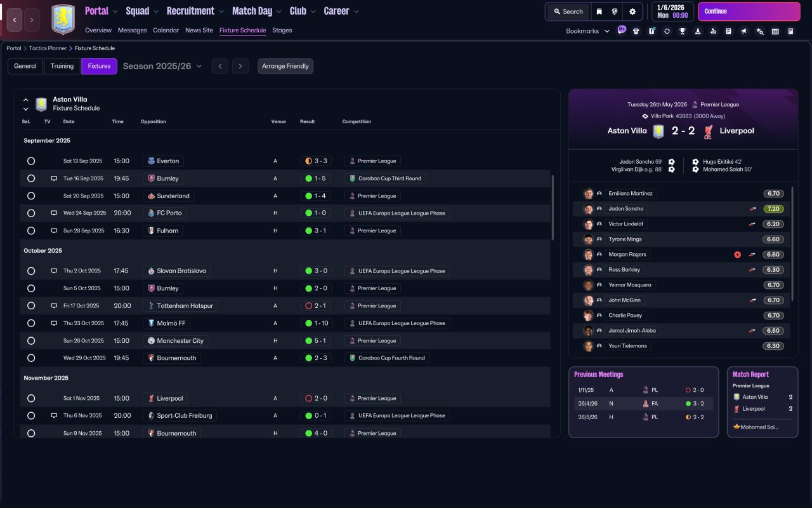812x508 pixels.
Task: Select the radio button for the Malmö FF fixture
Action: pyautogui.click(x=31, y=323)
